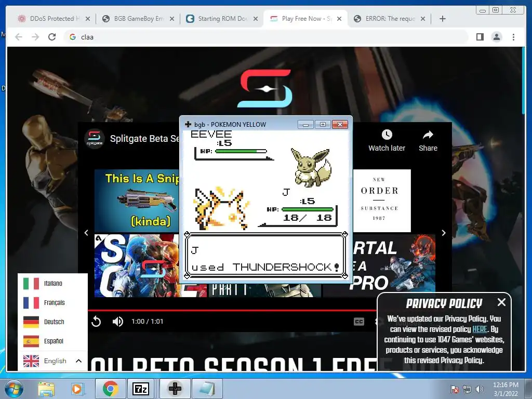Open the Windows Start menu
532x399 pixels.
(x=14, y=389)
